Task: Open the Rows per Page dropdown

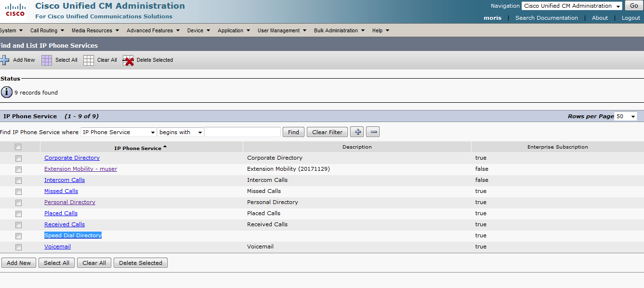Action: click(626, 116)
